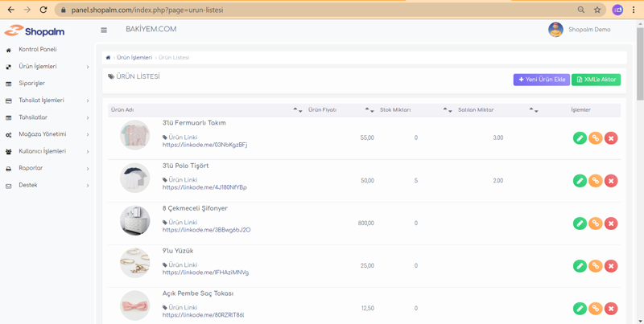Click the 3'lü Polo Tişört product thumbnail
The width and height of the screenshot is (644, 324).
click(134, 178)
